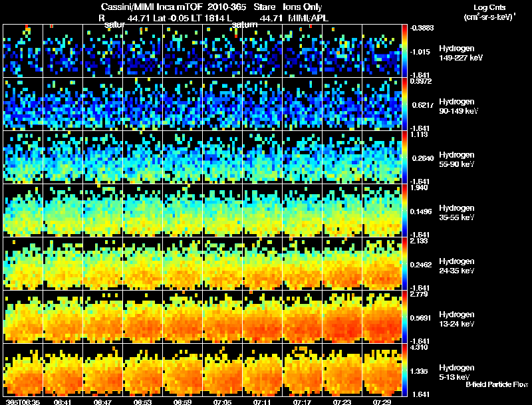This screenshot has height=405, width=532.
Task: Pick the Hydrogen 5-13 keV panel at 07:17
Action: tap(303, 370)
